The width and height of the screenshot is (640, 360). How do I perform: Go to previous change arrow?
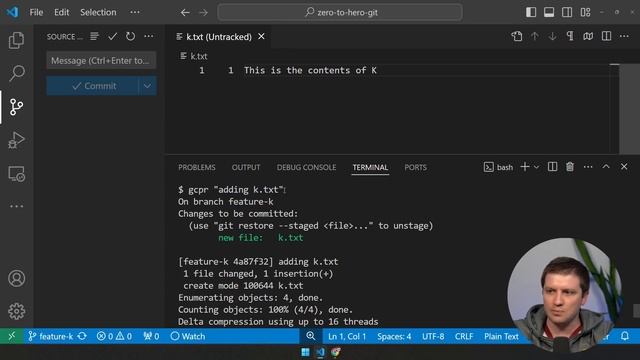(534, 36)
